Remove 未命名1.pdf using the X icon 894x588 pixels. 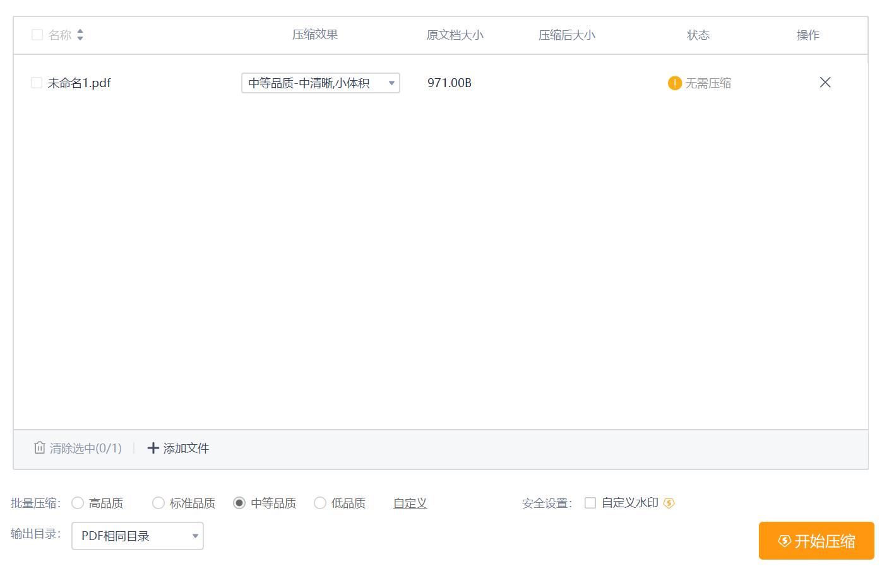[x=825, y=82]
